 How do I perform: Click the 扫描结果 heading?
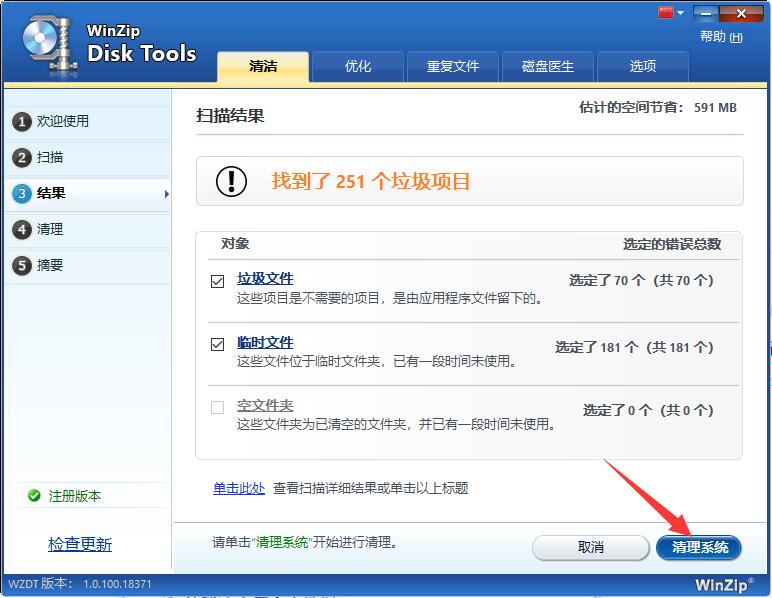click(x=230, y=116)
